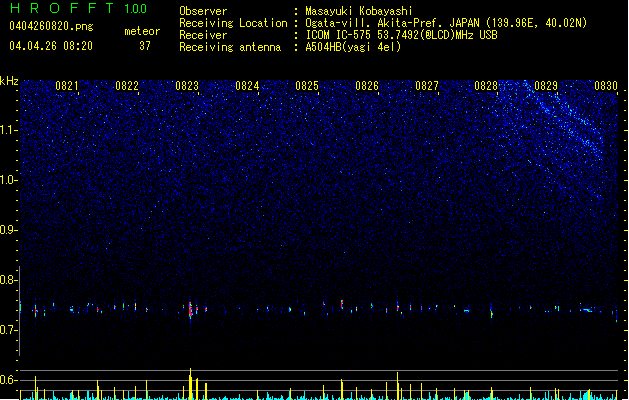Click the Receiving antenna label
This screenshot has width=629, height=400.
230,47
